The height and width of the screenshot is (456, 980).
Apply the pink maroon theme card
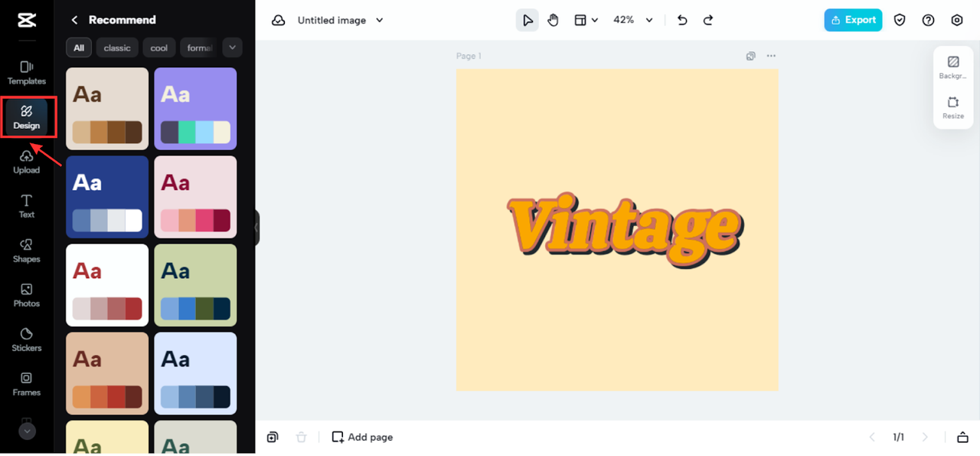click(195, 197)
